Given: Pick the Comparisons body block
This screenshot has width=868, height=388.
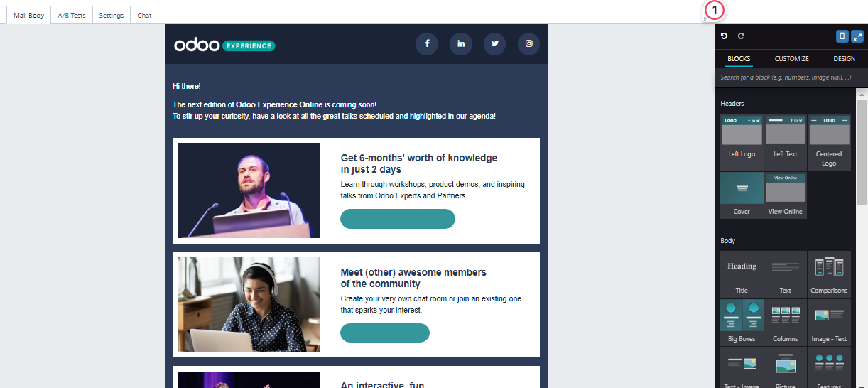Looking at the screenshot, I should [829, 274].
